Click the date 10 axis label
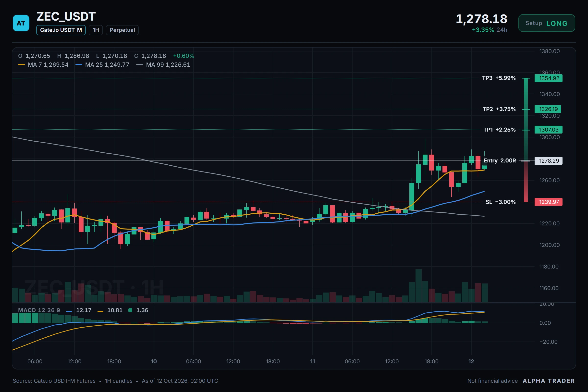Viewport: 588px width, 392px height. [154, 362]
